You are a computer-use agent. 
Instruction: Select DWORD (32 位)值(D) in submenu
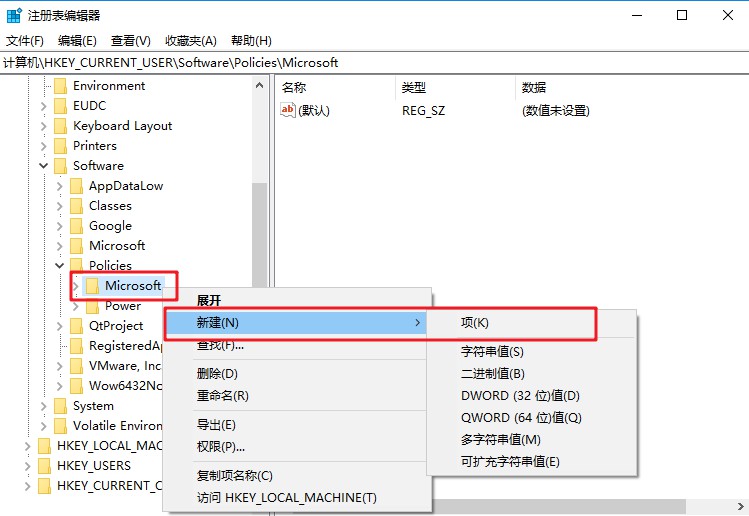[520, 396]
